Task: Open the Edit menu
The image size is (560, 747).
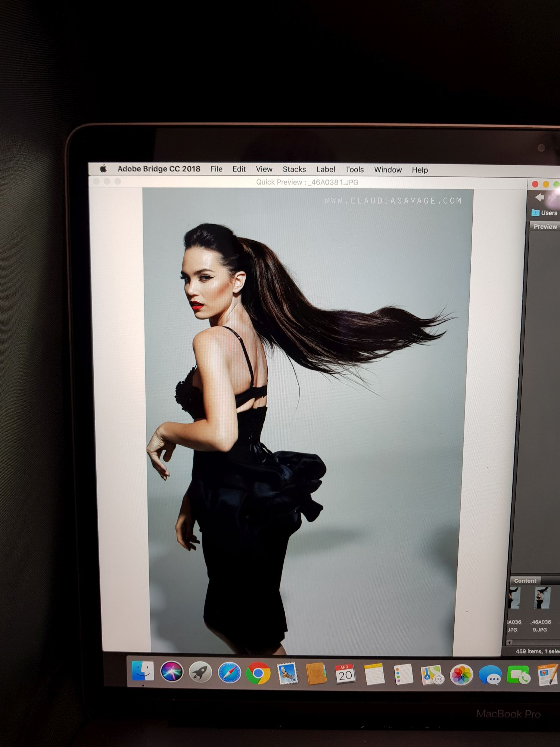Action: (x=239, y=169)
